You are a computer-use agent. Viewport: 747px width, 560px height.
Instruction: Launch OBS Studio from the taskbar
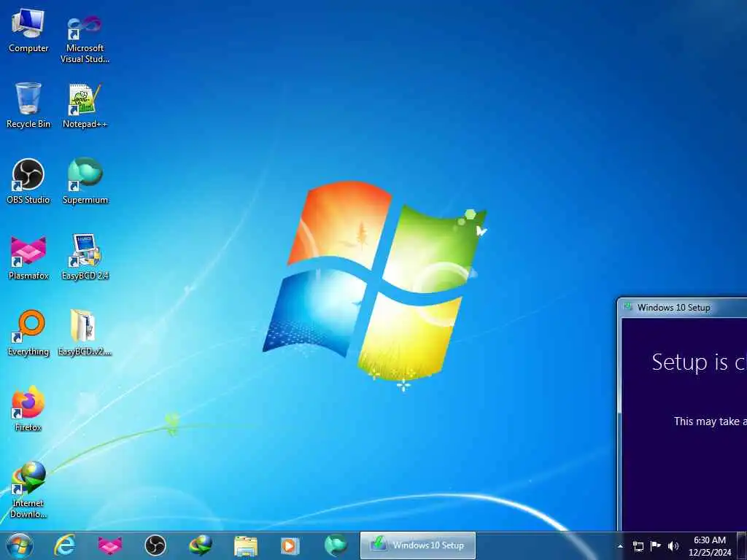(155, 545)
